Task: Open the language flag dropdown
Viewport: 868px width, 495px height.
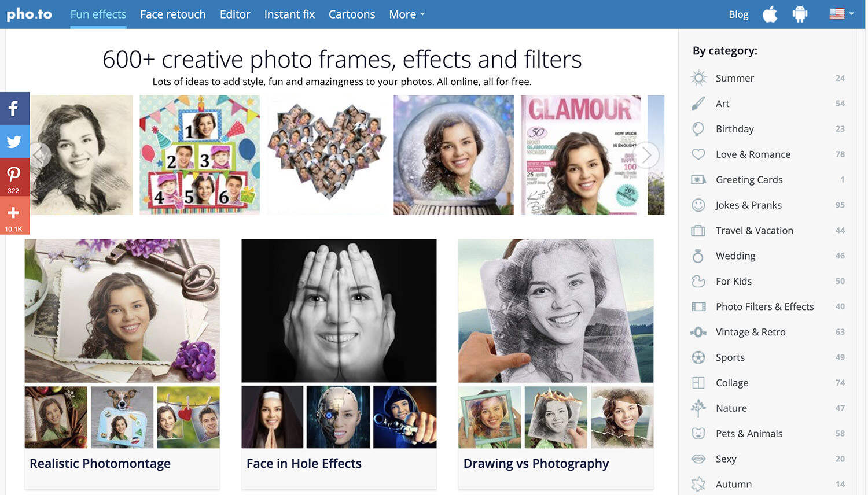Action: pyautogui.click(x=841, y=14)
